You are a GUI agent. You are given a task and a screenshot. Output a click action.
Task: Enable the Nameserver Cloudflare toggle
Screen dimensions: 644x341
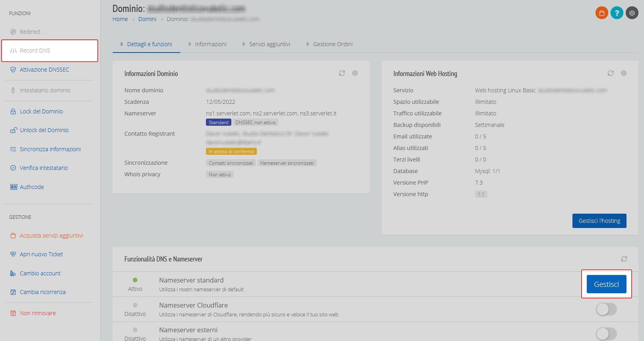pos(606,309)
